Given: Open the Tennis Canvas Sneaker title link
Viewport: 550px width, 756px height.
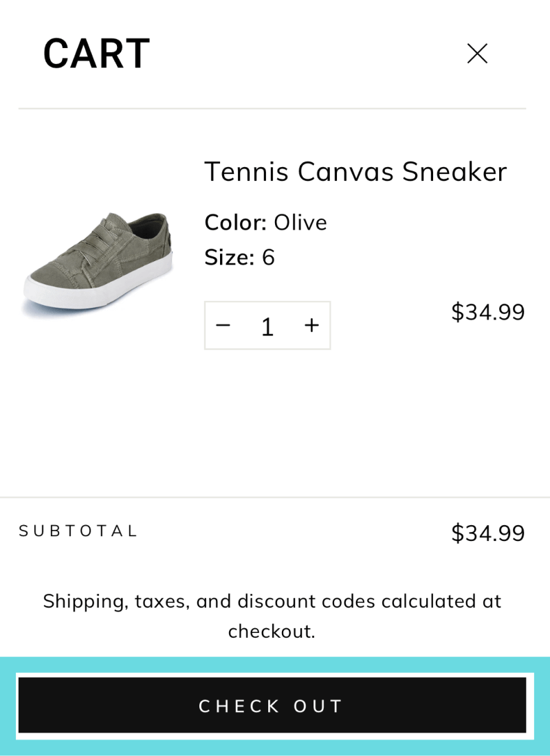Looking at the screenshot, I should [x=355, y=171].
